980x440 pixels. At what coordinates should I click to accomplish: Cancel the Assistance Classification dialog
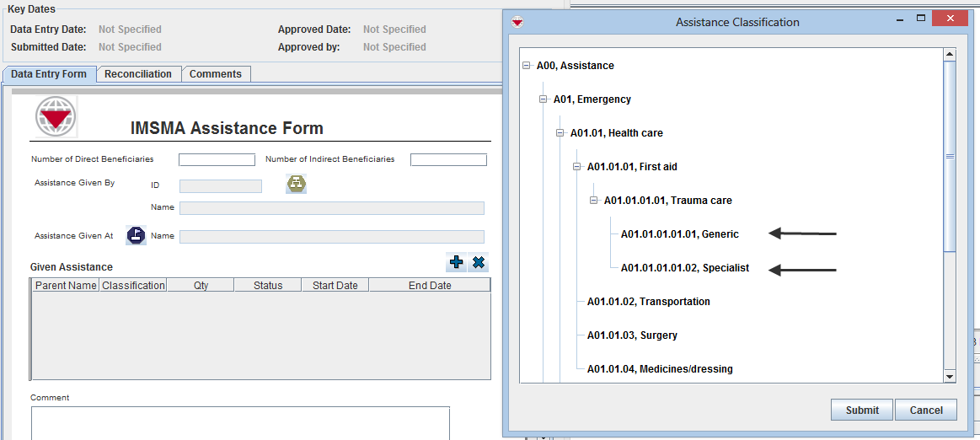(x=925, y=410)
